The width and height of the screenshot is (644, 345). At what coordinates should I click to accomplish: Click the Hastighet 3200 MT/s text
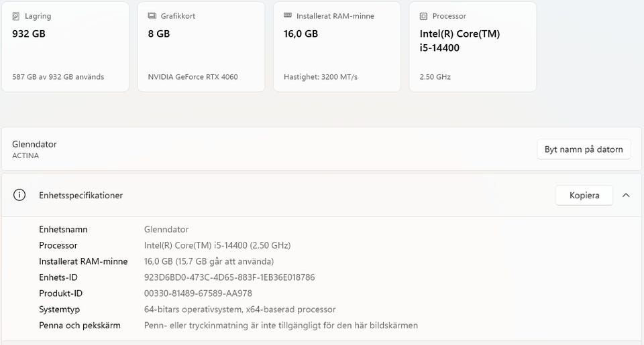(320, 77)
